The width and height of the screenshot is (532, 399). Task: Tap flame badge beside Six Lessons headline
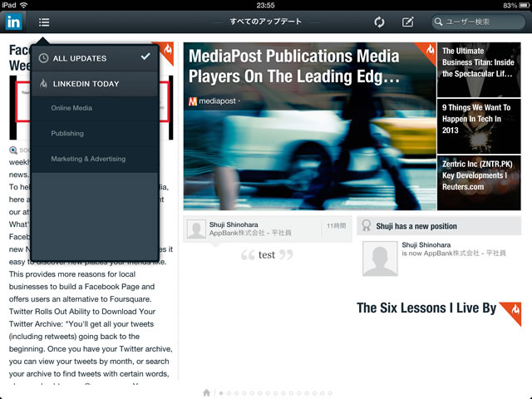(x=513, y=311)
